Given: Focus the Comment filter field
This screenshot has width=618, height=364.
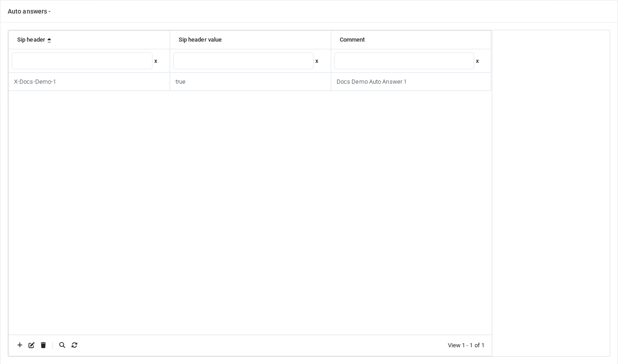Looking at the screenshot, I should (404, 61).
